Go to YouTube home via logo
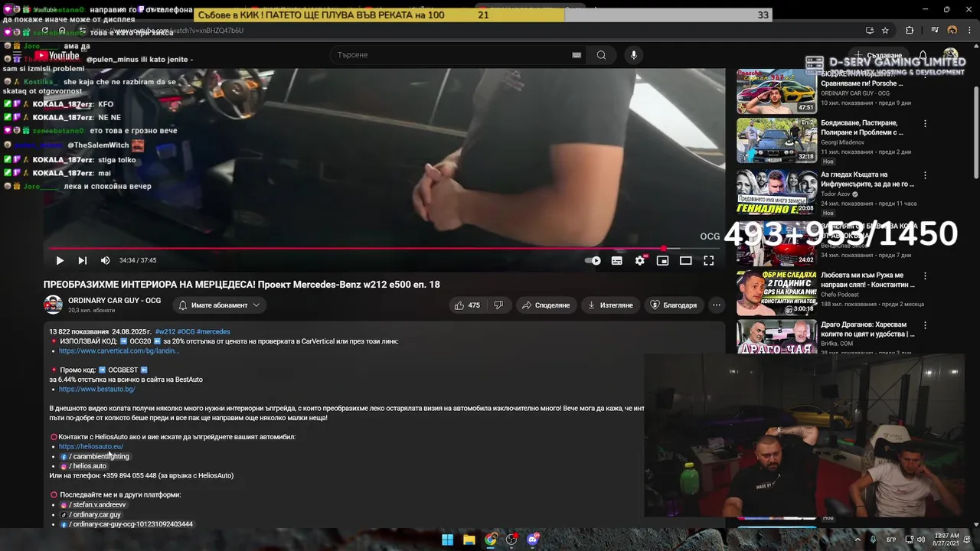The width and height of the screenshot is (980, 551). tap(57, 55)
